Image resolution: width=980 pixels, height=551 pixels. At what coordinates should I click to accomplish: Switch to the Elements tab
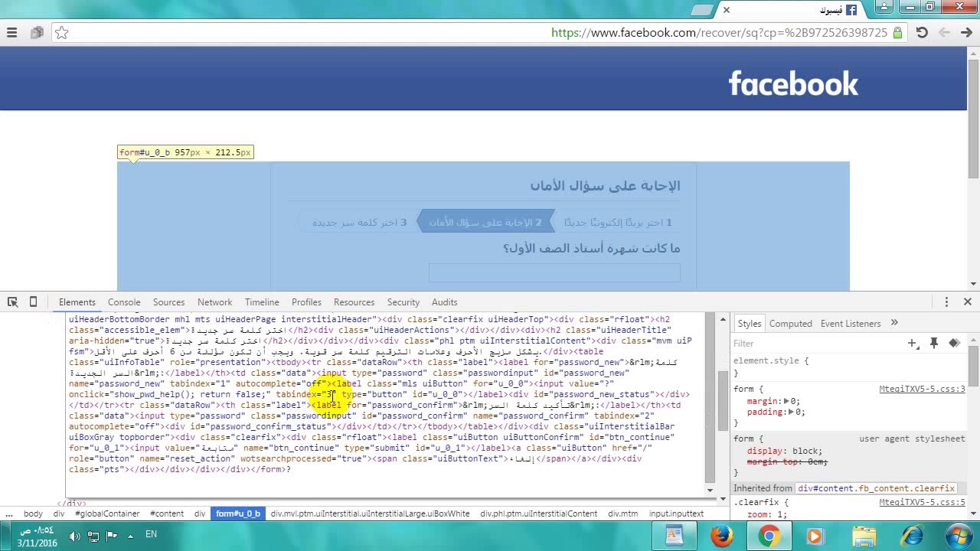click(77, 302)
